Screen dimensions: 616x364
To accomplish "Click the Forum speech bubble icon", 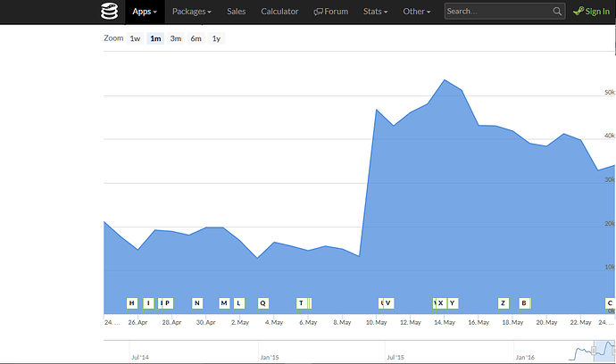I will click(319, 12).
